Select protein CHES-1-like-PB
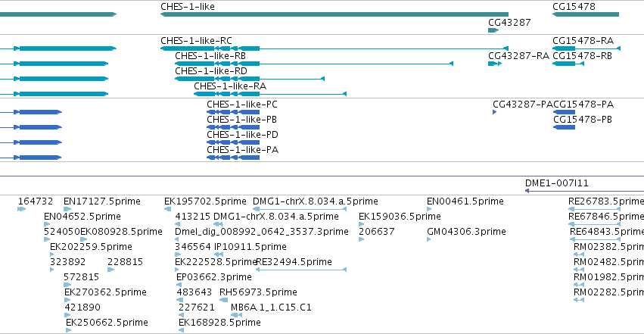644x334 pixels. pos(233,127)
